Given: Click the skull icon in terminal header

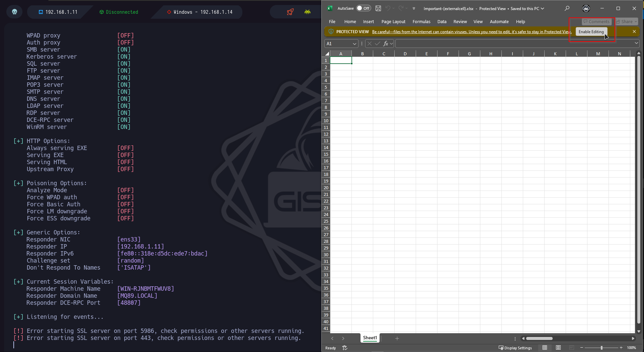Looking at the screenshot, I should tap(14, 12).
